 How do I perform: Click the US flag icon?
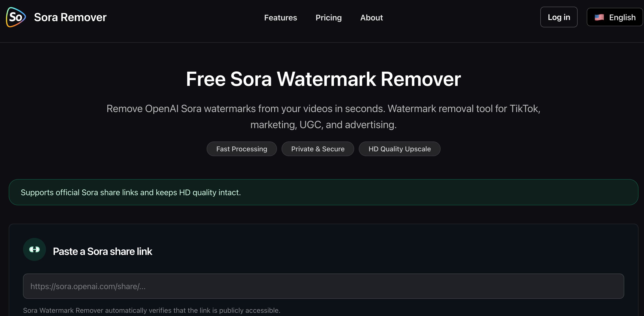click(x=599, y=17)
